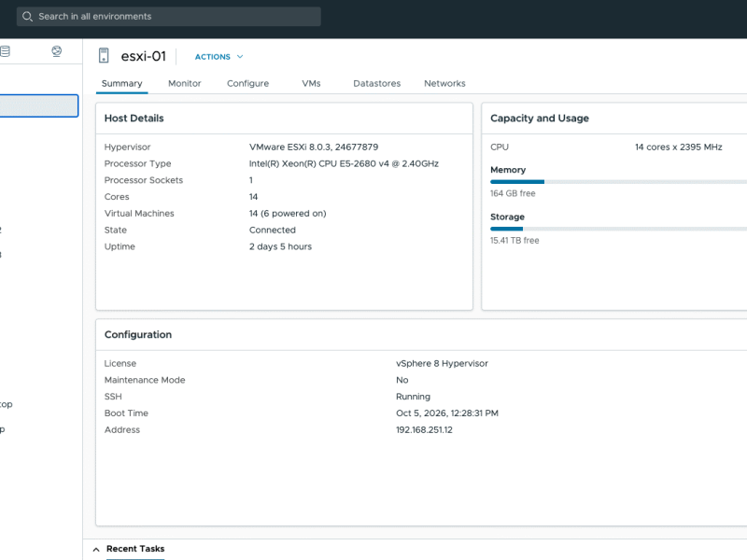Go to the Networks tab
Screen dimensions: 747x560
click(444, 83)
